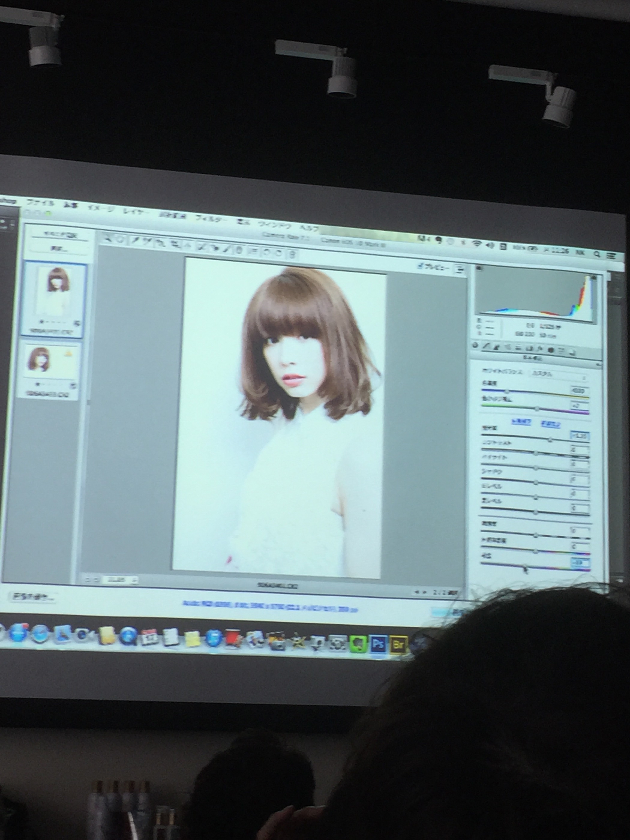630x840 pixels.
Task: Select the second thumbnail with warning icon
Action: [49, 370]
